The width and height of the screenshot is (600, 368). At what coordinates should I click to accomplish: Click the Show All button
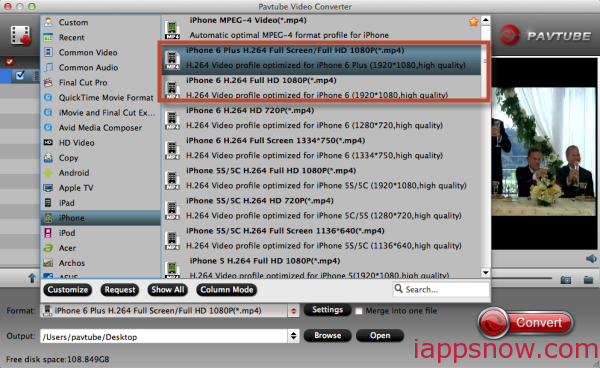[168, 290]
